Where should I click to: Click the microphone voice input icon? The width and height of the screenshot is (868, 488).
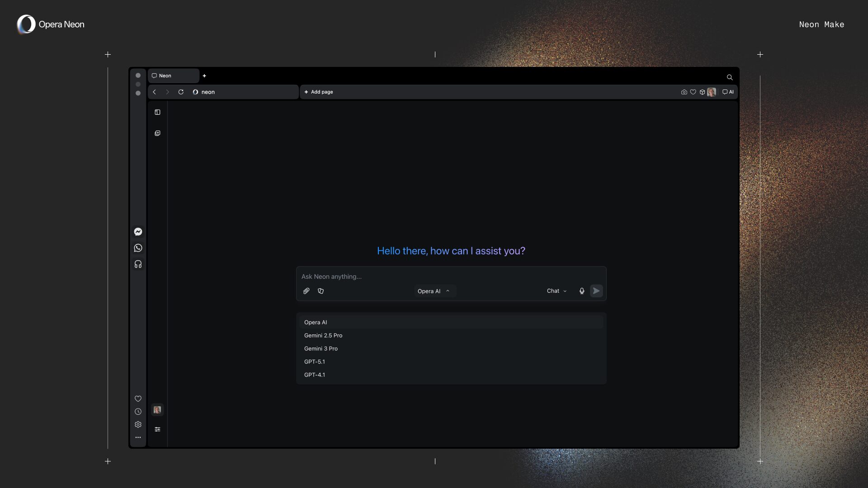(582, 291)
